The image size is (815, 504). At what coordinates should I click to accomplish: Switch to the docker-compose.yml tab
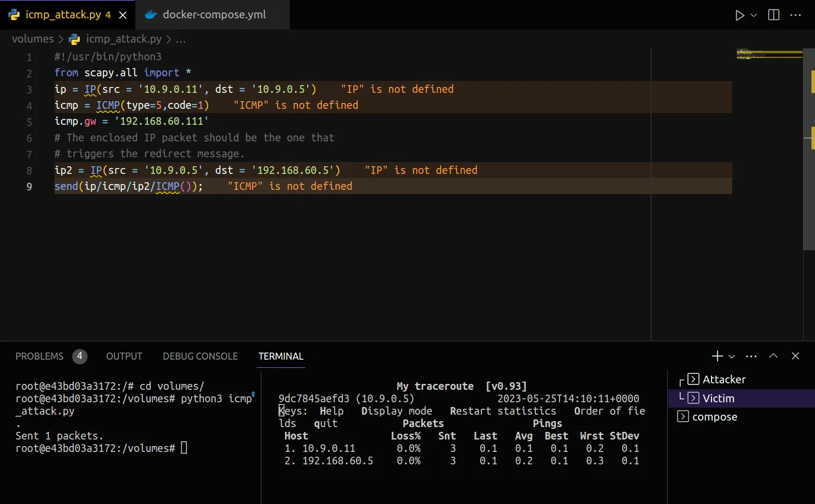pyautogui.click(x=214, y=15)
